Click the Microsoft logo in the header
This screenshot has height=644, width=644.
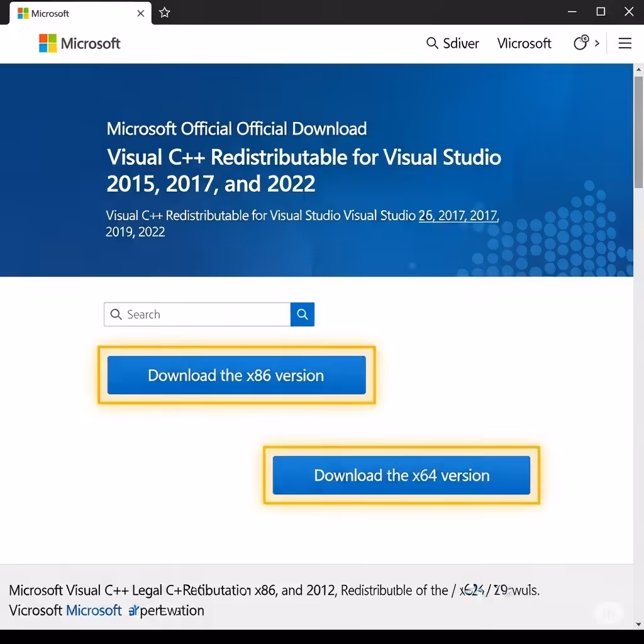[x=80, y=43]
